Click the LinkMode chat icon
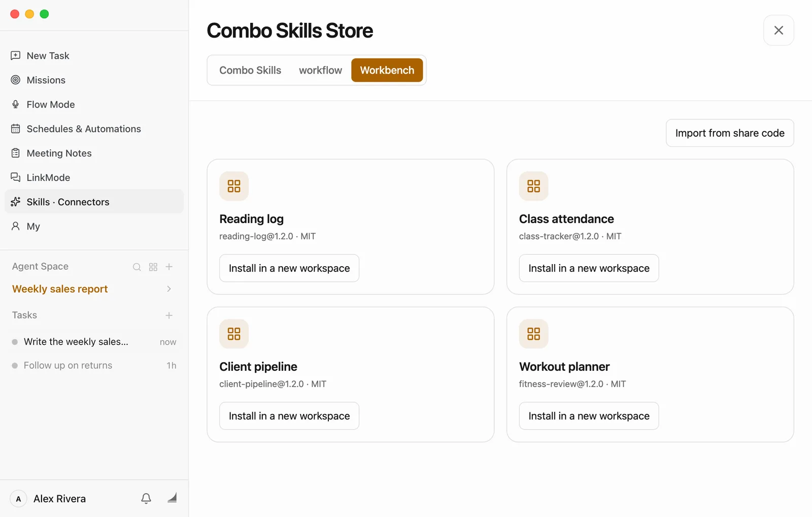This screenshot has height=517, width=812. point(16,177)
